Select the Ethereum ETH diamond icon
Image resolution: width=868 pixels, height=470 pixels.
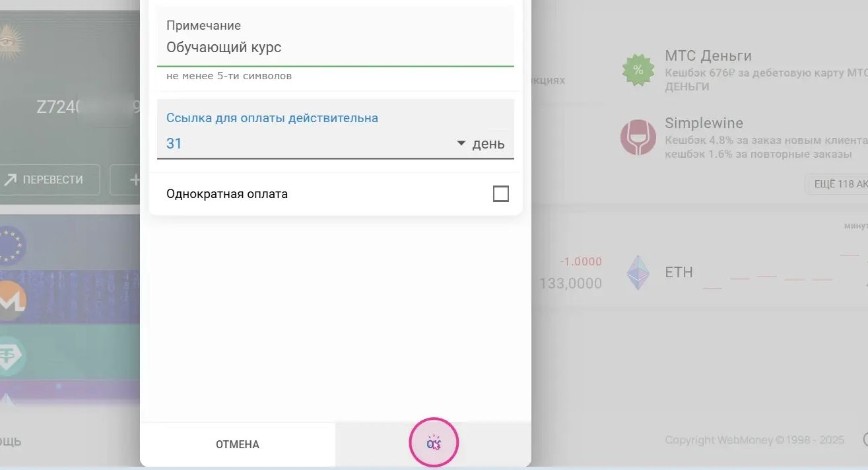(638, 273)
